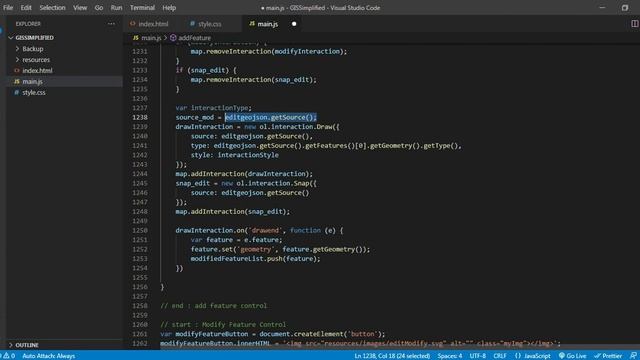Click the split editor icon

[634, 24]
